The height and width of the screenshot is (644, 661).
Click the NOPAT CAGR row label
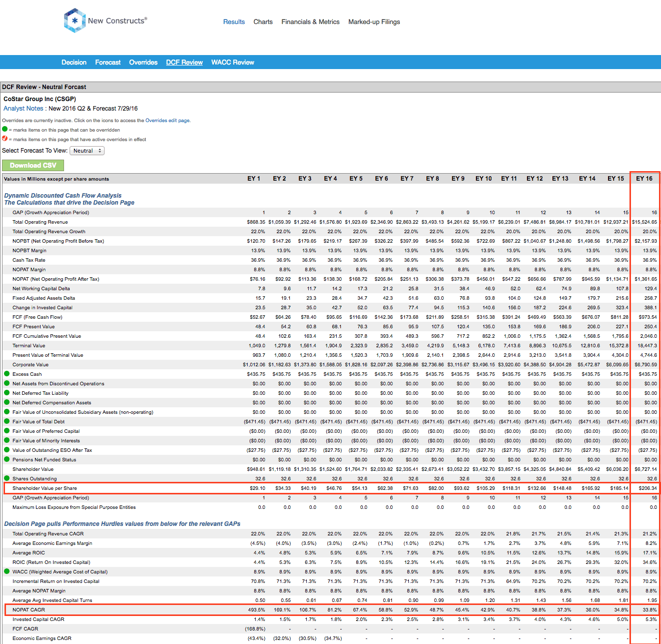(29, 610)
